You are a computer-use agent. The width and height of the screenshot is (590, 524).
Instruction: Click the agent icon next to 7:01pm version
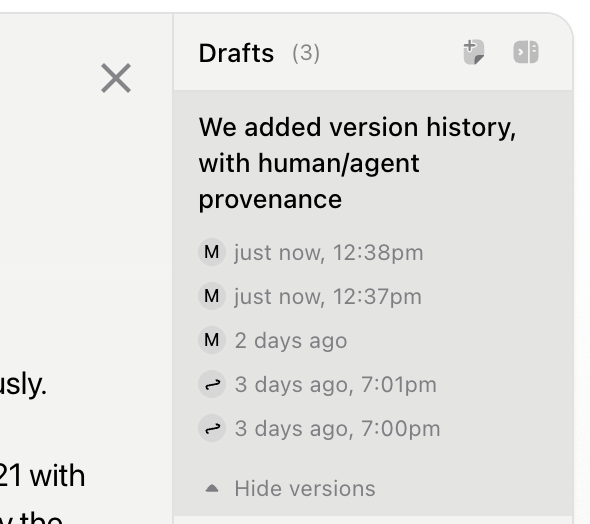[x=212, y=384]
